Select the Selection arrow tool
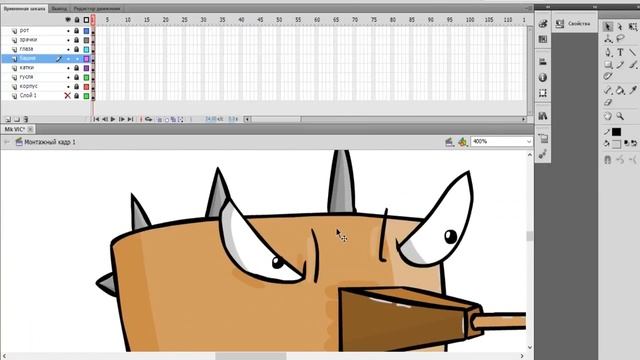This screenshot has height=360, width=640. 608,27
